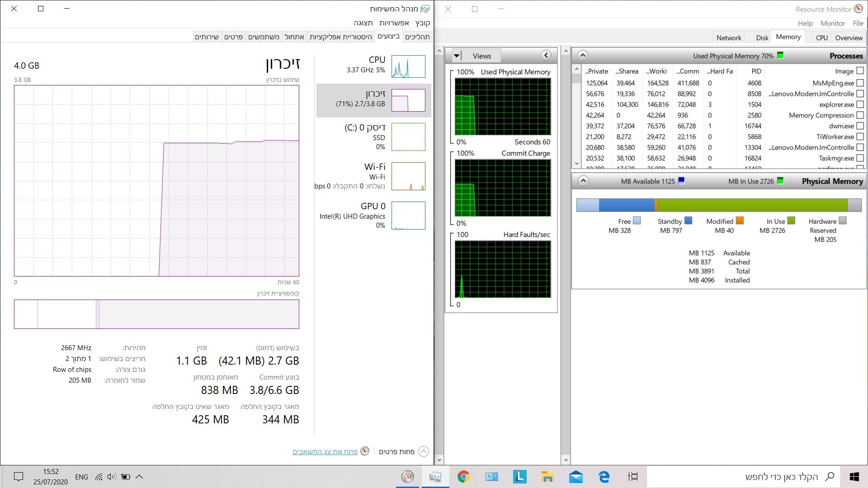The image size is (868, 488).
Task: Open the Mail app in the taskbar
Action: coord(576,477)
